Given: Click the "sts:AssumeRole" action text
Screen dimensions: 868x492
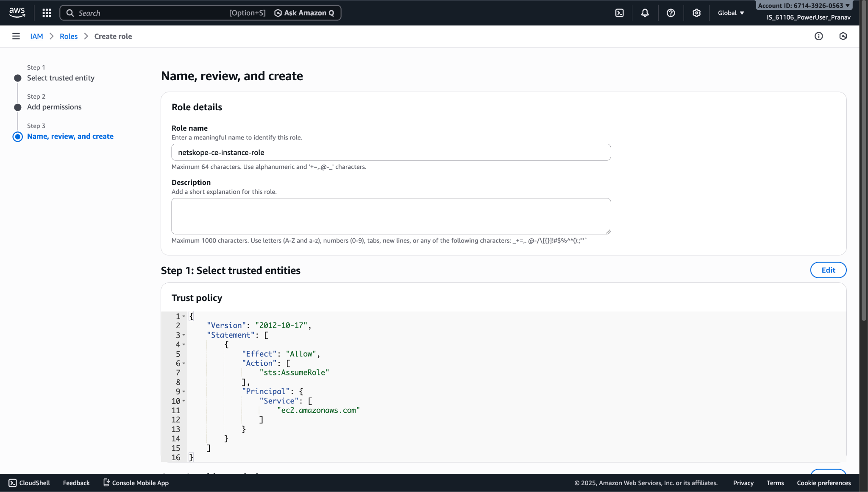Looking at the screenshot, I should (294, 373).
